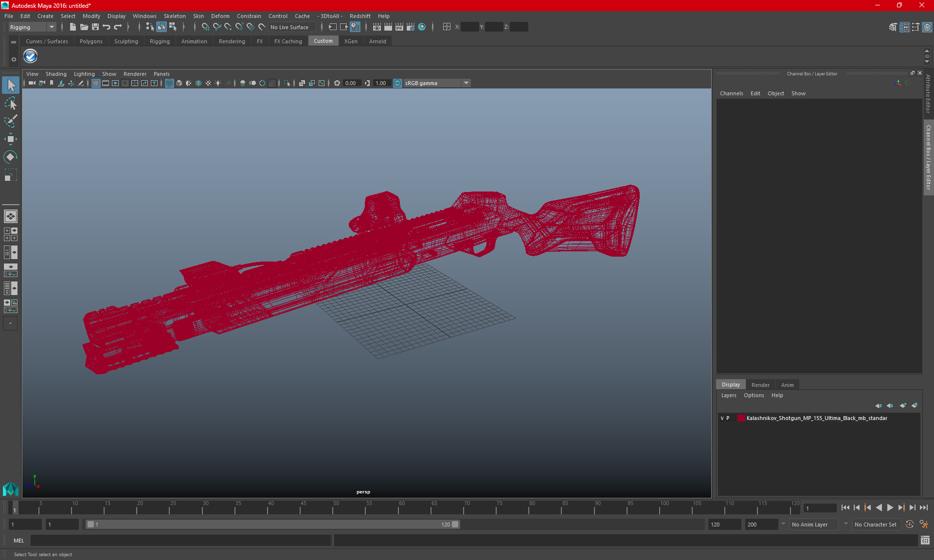
Task: Click the red layer color swatch
Action: [741, 418]
